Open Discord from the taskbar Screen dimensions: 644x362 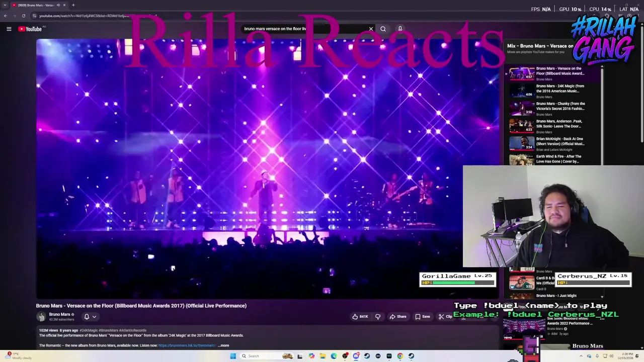(x=356, y=356)
